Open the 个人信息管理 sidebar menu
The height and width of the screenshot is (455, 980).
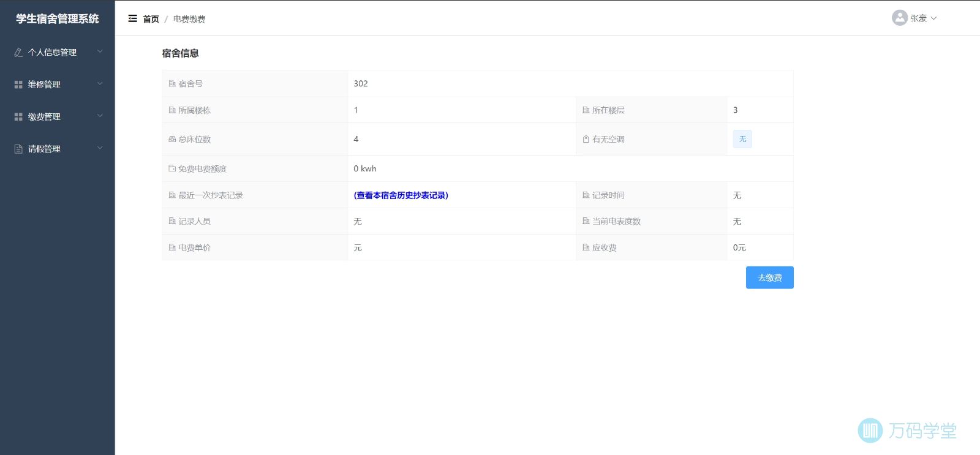58,53
